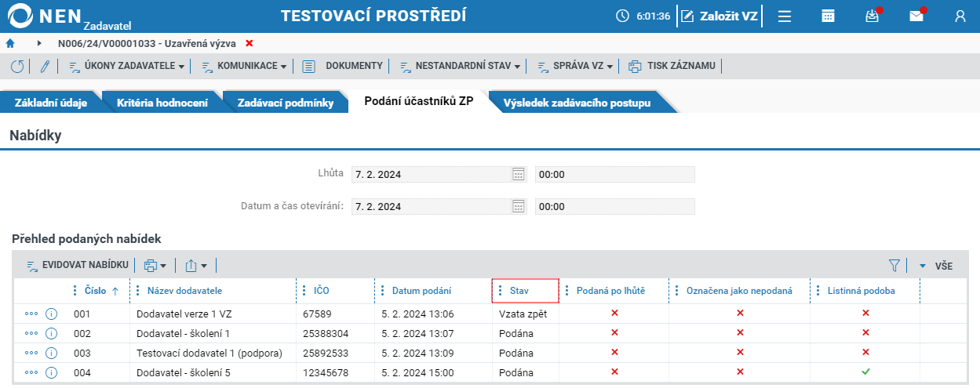Open the export dropdown in table toolbar

pos(195,266)
